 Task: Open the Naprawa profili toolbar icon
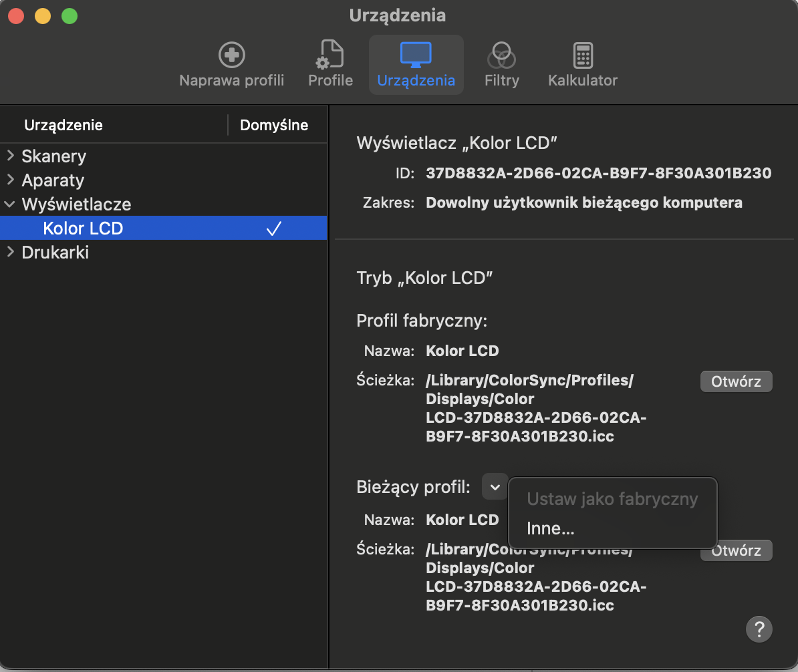231,55
